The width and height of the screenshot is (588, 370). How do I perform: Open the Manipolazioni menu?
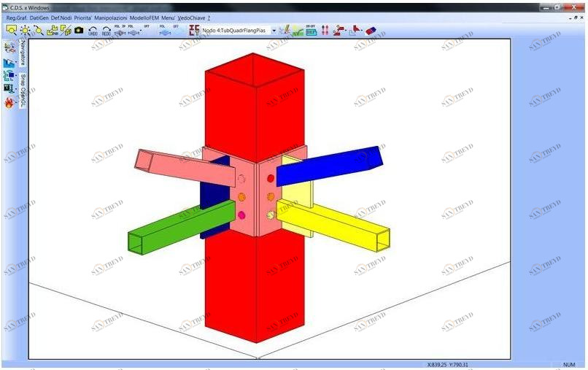[110, 17]
